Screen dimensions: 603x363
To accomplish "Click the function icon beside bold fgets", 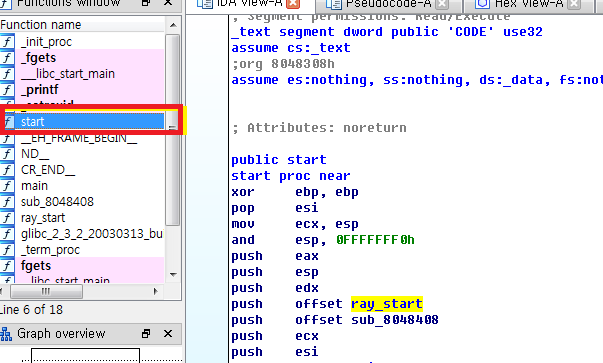I will click(x=7, y=266).
